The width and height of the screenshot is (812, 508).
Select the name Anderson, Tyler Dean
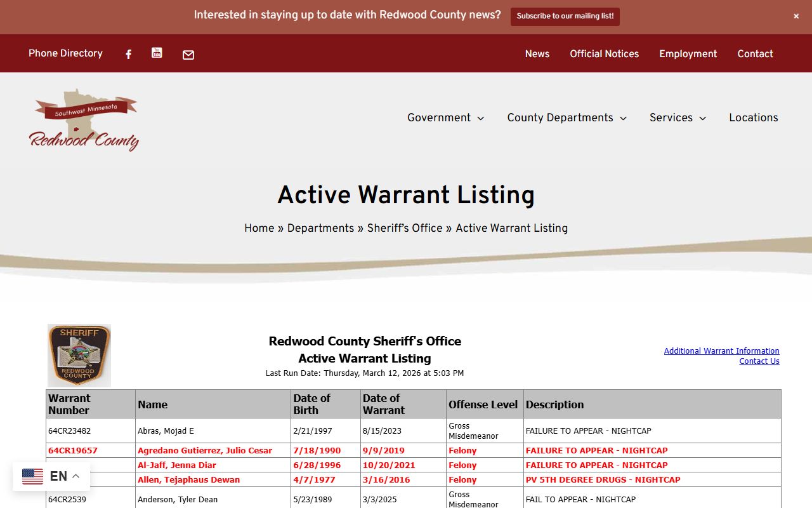point(178,499)
